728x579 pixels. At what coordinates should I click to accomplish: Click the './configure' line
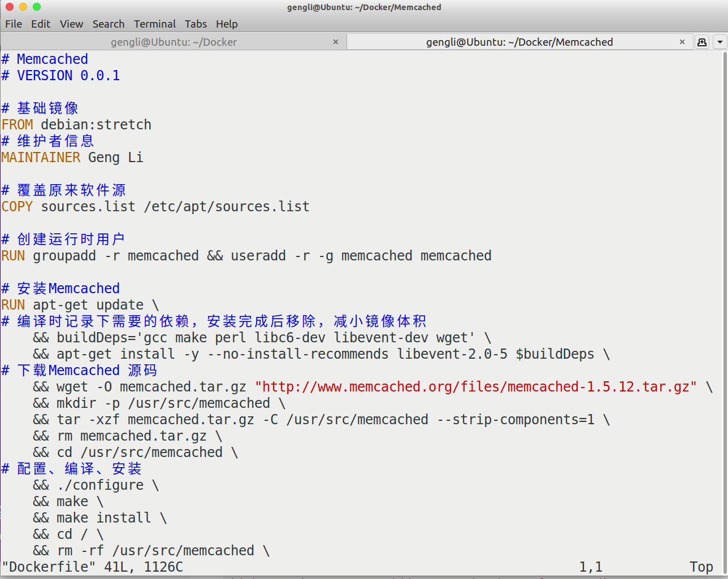[x=96, y=485]
